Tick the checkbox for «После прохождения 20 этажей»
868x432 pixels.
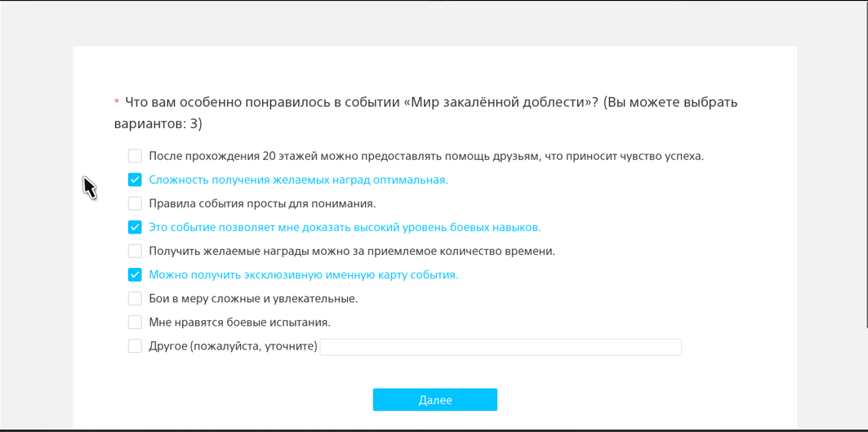tap(135, 156)
